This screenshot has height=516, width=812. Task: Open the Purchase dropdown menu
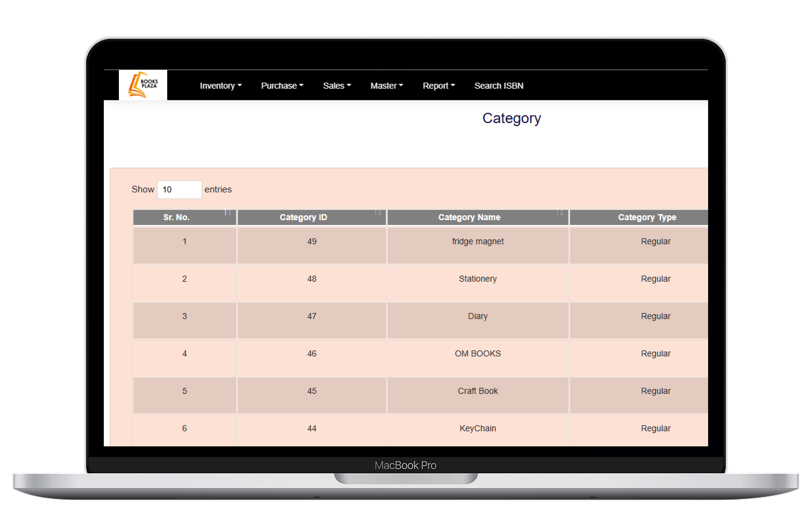[282, 86]
